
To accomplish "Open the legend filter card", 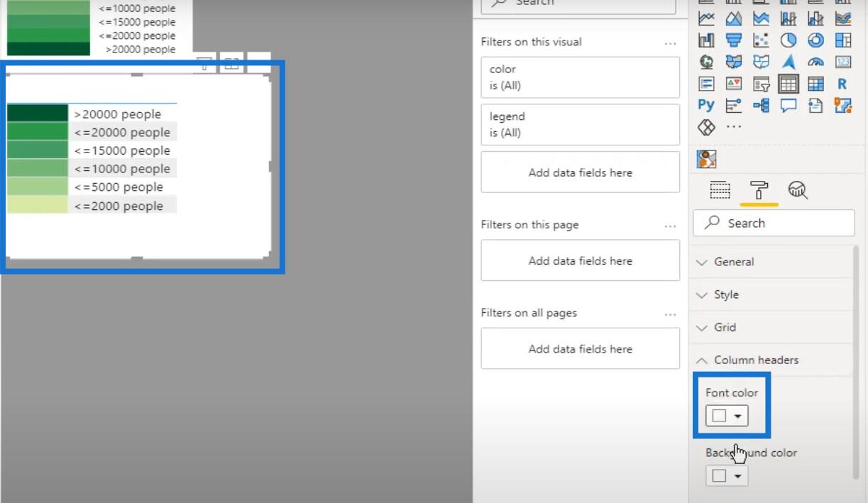I will pyautogui.click(x=580, y=124).
